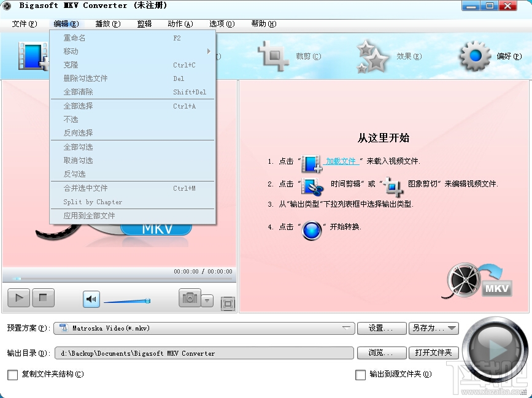This screenshot has width=532, height=398.
Task: Enable the 输出到源文件夹 checkbox
Action: tap(361, 374)
